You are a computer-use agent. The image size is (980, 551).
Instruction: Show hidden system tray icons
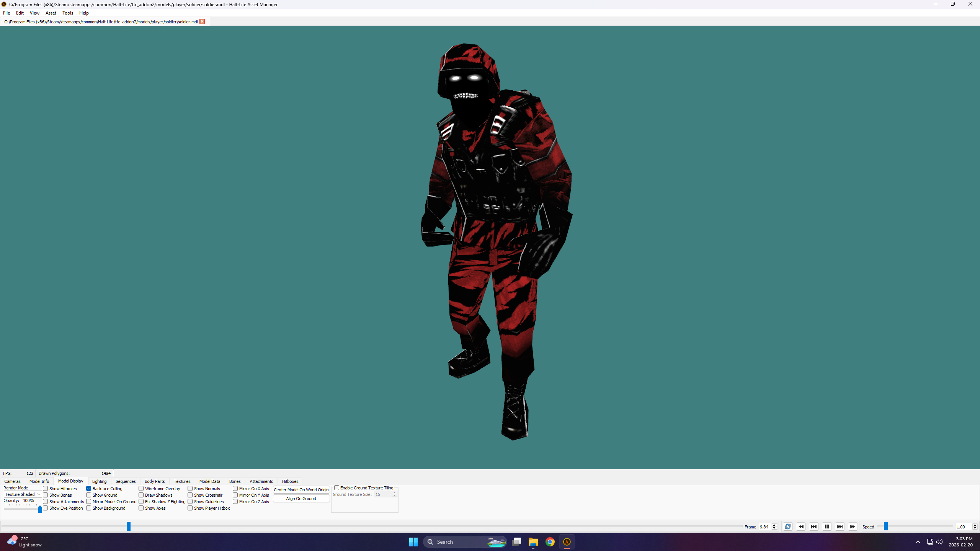pyautogui.click(x=918, y=542)
